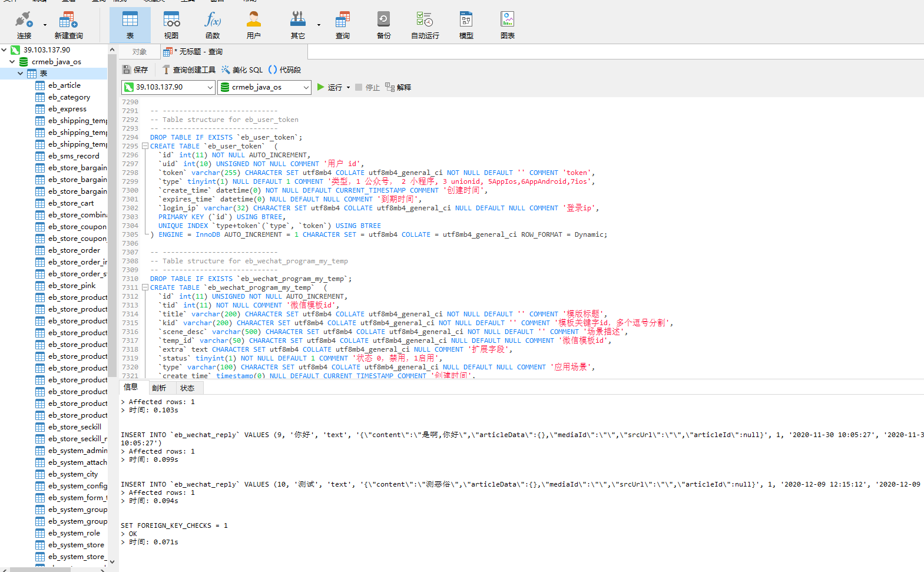Image resolution: width=924 pixels, height=572 pixels.
Task: Click the eb_store_cart table icon
Action: [x=40, y=203]
